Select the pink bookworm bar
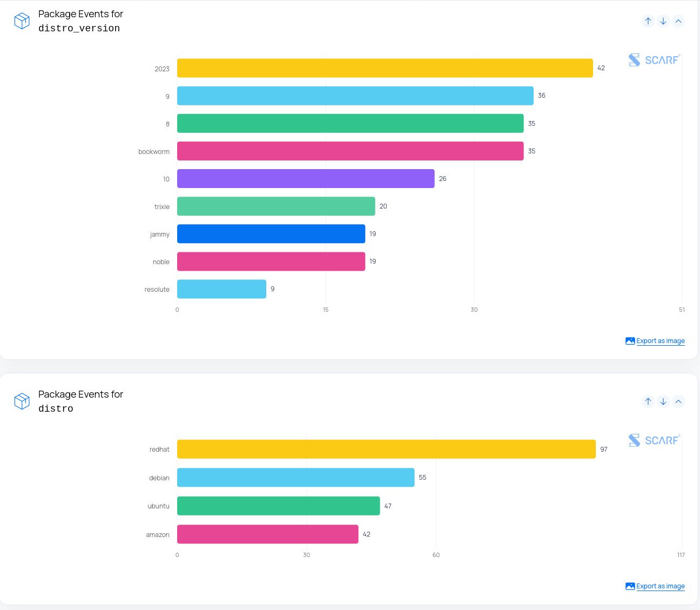This screenshot has width=700, height=610. tap(351, 151)
